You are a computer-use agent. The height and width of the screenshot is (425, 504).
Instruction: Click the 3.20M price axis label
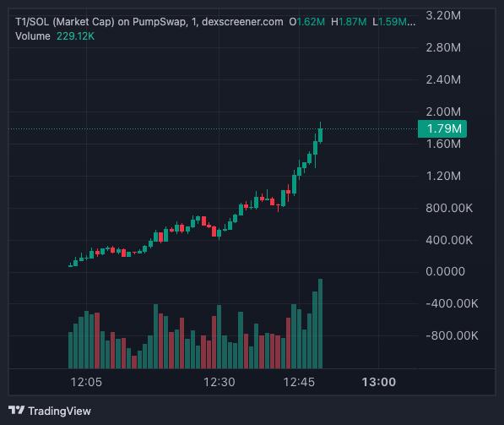pyautogui.click(x=443, y=15)
